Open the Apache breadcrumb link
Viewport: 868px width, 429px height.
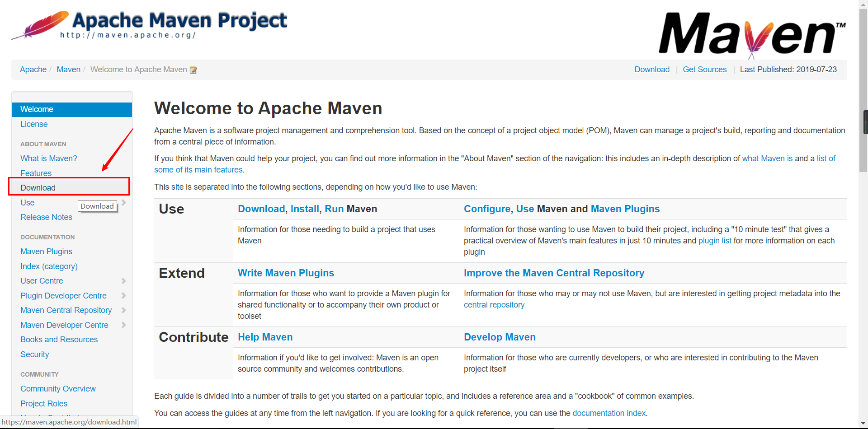click(33, 70)
